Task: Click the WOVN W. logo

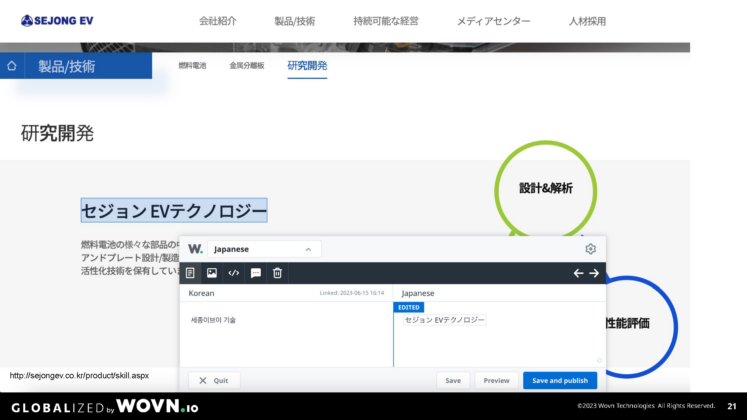Action: click(195, 249)
